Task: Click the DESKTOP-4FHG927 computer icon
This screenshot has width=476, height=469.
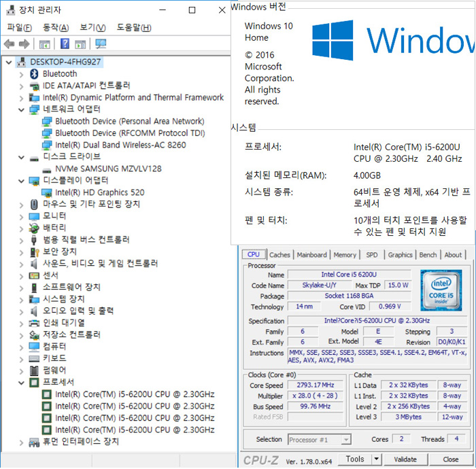Action: pos(21,62)
